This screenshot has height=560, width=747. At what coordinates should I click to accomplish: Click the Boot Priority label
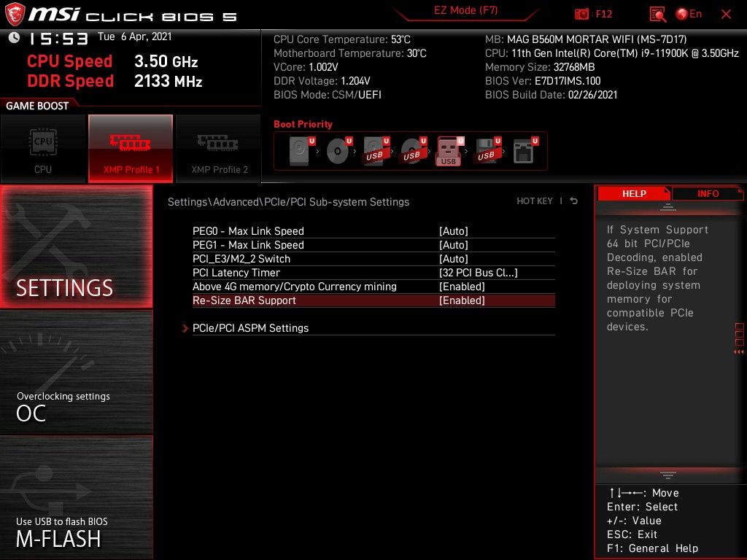pyautogui.click(x=303, y=124)
